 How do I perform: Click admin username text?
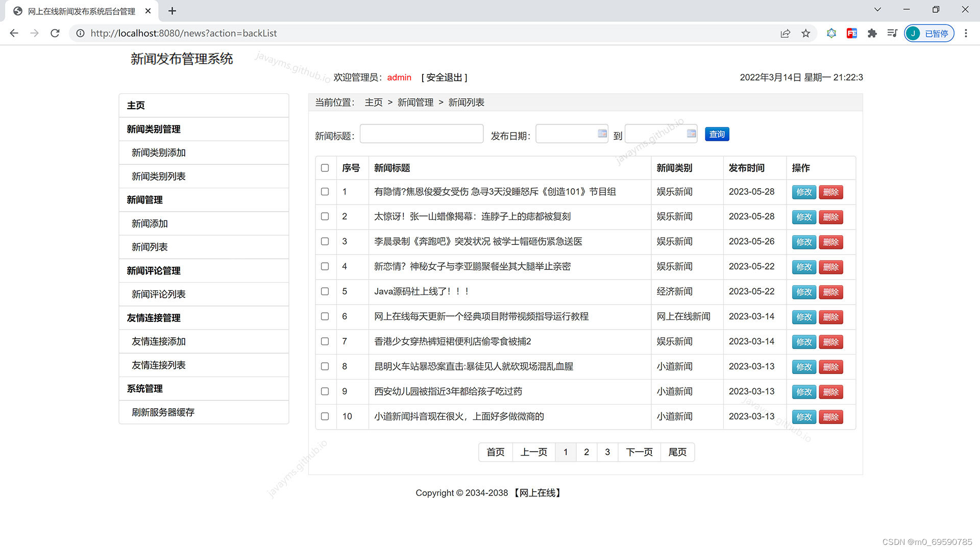399,78
